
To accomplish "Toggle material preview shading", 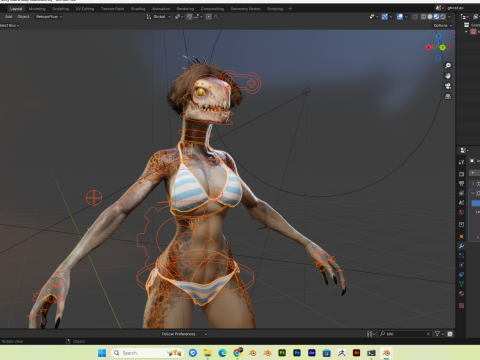I will pos(436,17).
